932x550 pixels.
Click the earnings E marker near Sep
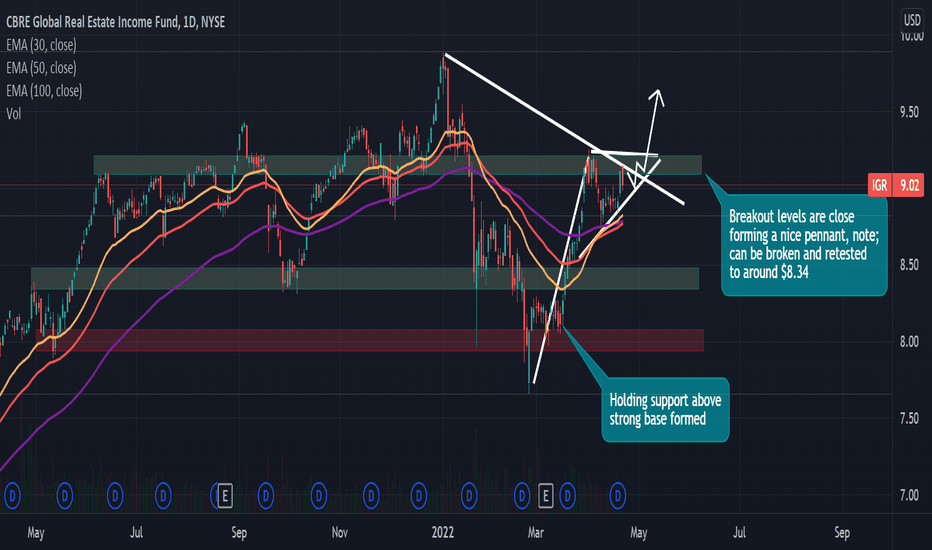pos(224,495)
